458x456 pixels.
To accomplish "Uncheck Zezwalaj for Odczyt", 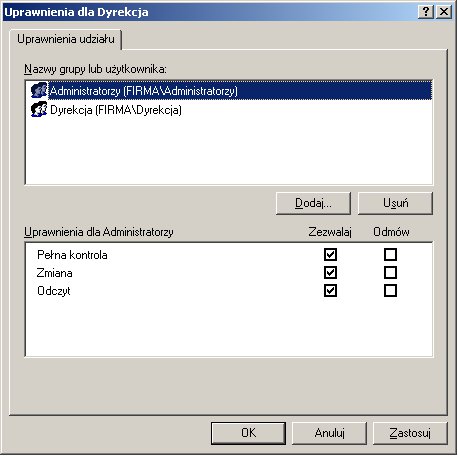I will (330, 291).
